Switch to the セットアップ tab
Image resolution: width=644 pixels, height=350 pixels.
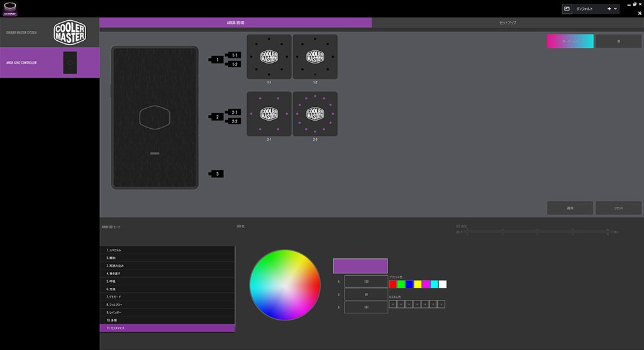[x=508, y=23]
